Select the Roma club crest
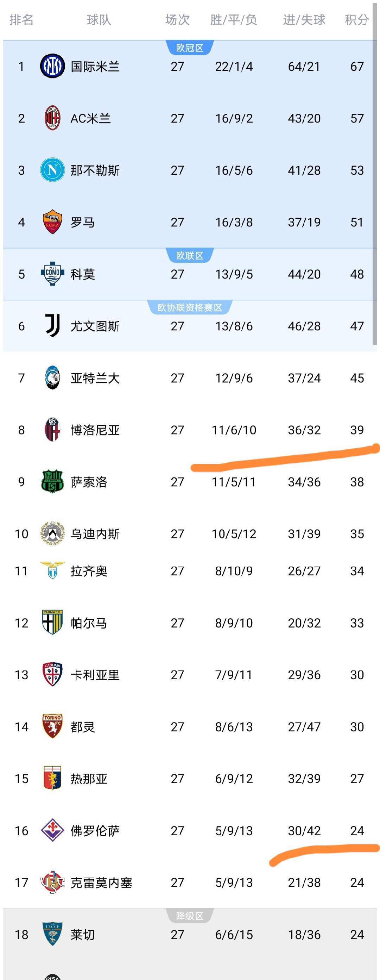Image resolution: width=380 pixels, height=980 pixels. 52,222
